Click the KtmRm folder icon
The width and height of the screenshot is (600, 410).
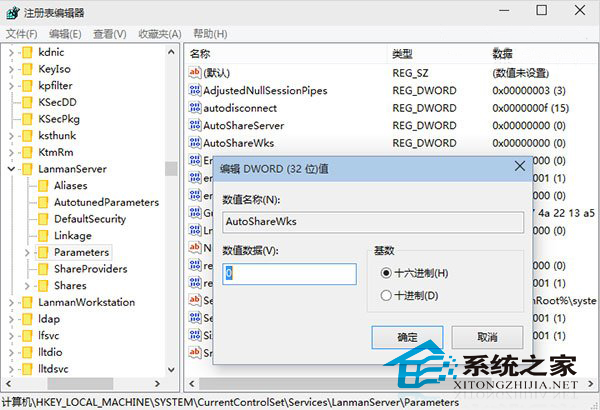[27, 152]
